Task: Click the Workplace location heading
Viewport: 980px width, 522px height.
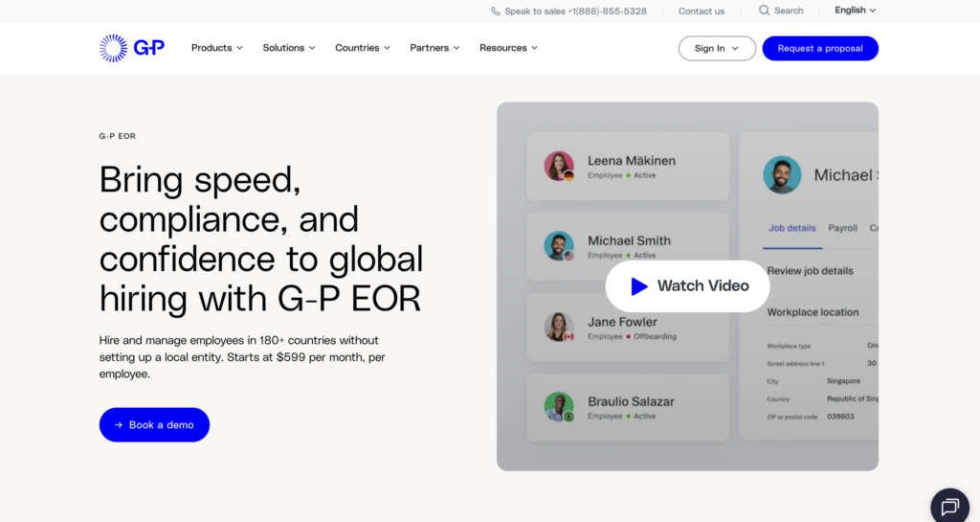Action: coord(813,312)
